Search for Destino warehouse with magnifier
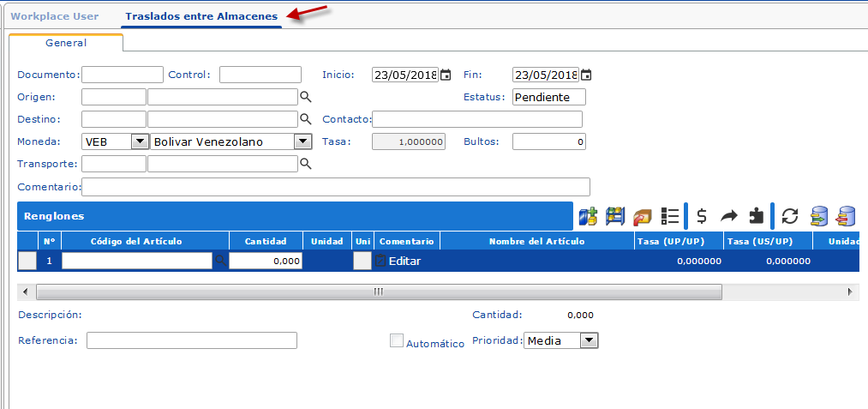Screen dimensions: 868x409 [x=306, y=118]
